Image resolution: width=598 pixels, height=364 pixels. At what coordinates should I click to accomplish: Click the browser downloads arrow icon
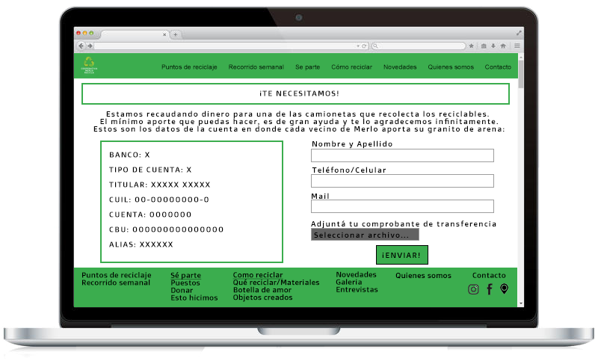(x=493, y=46)
